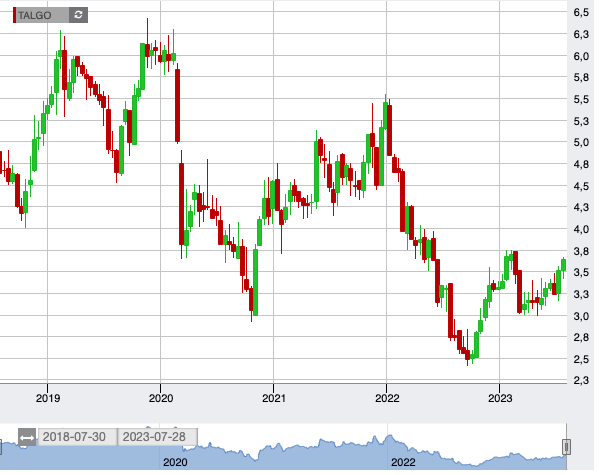Click the refresh icon next to TALGO
The width and height of the screenshot is (599, 475).
78,15
